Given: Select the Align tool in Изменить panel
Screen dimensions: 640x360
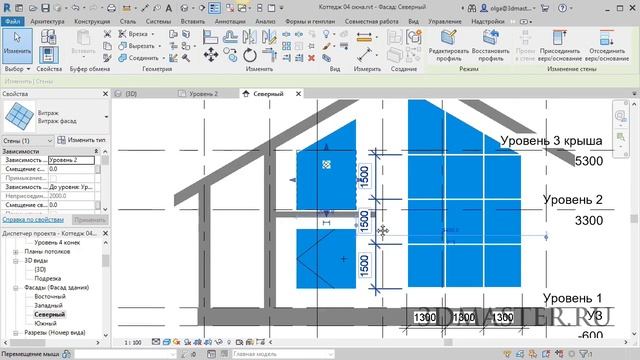Looking at the screenshot, I should point(211,37).
